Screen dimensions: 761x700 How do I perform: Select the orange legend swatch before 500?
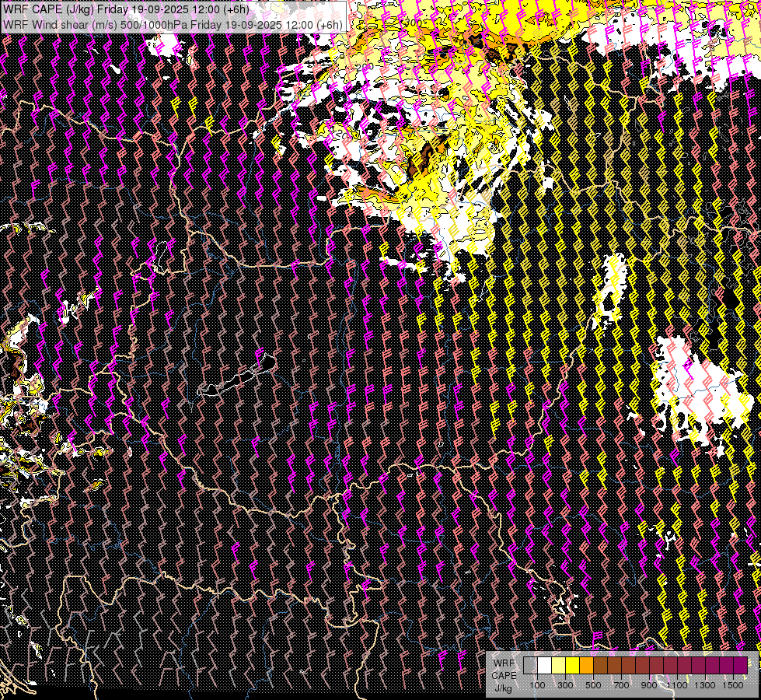pyautogui.click(x=586, y=666)
